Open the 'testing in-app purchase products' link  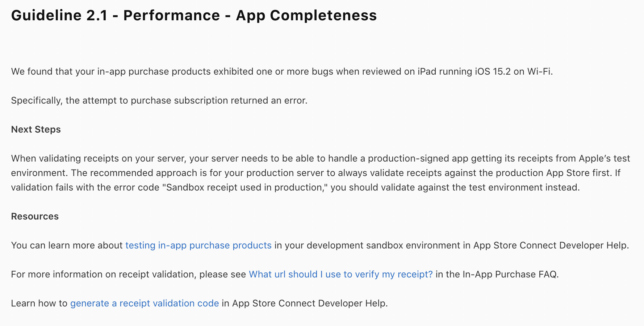(x=198, y=245)
